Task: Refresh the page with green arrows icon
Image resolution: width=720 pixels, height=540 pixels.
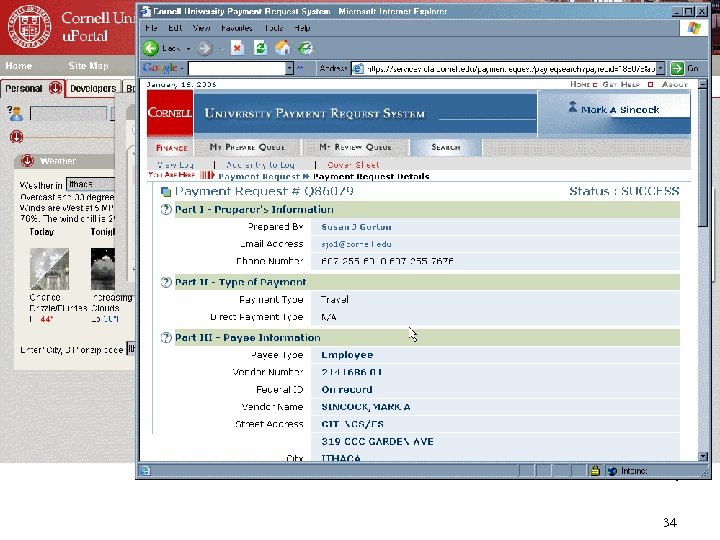Action: tap(260, 48)
